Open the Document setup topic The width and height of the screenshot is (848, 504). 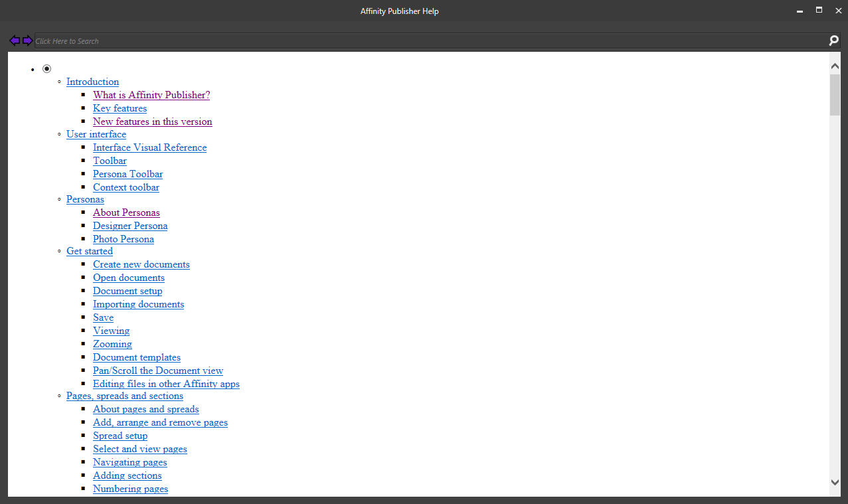coord(127,291)
